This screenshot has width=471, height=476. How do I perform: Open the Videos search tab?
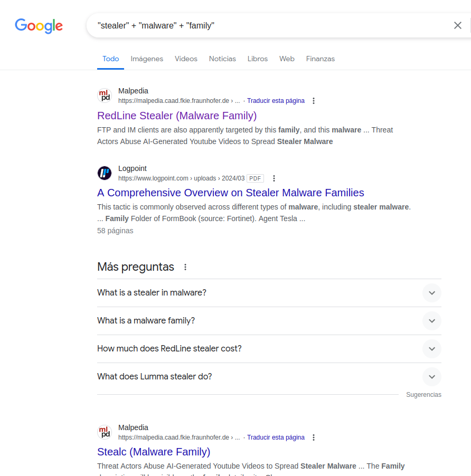(186, 59)
